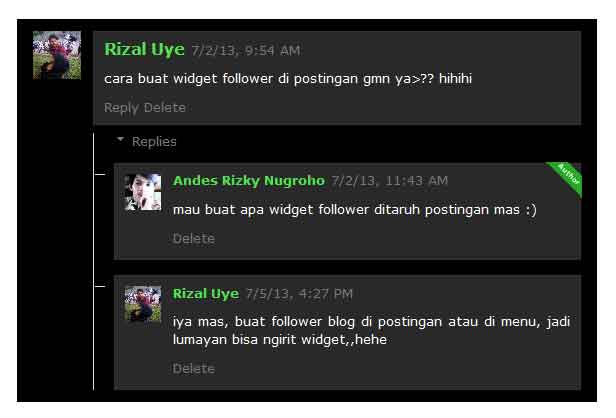Viewport: 616px width, 418px height.
Task: Open the 7/2/13, 9:54 AM timestamp permalink
Action: pos(246,51)
